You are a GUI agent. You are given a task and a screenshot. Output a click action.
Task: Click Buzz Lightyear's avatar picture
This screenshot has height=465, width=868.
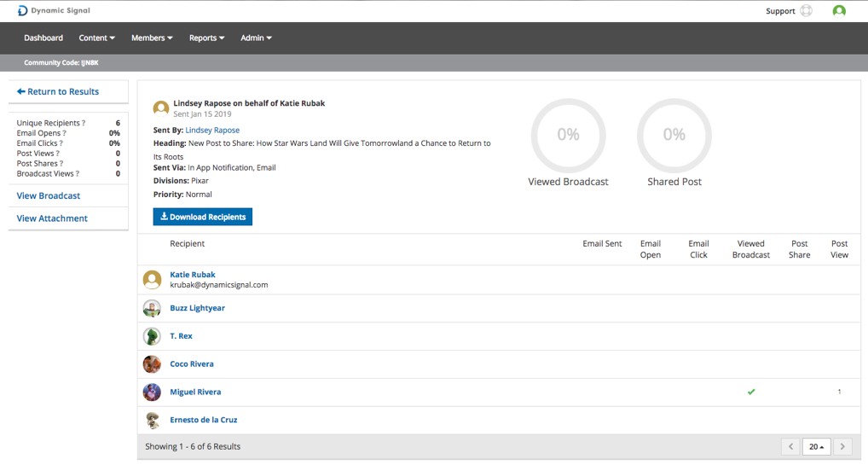(153, 308)
